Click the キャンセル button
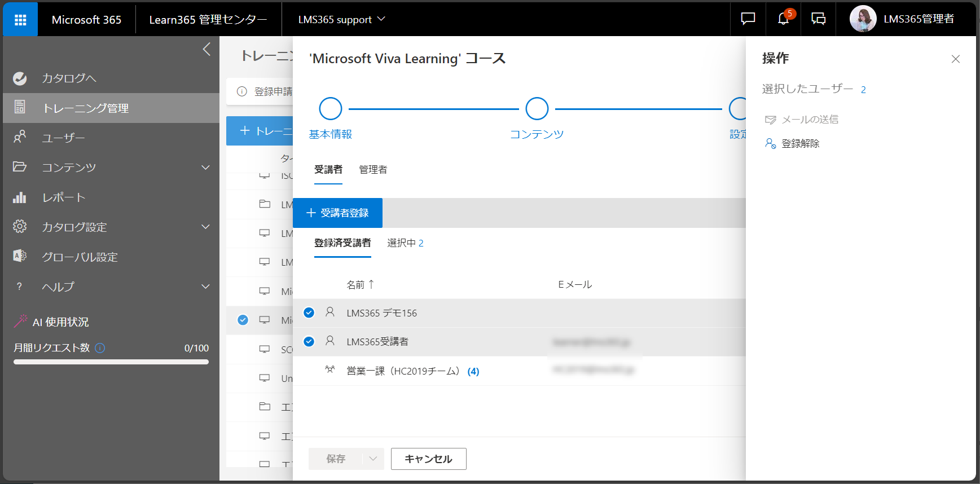The height and width of the screenshot is (484, 980). (x=429, y=459)
